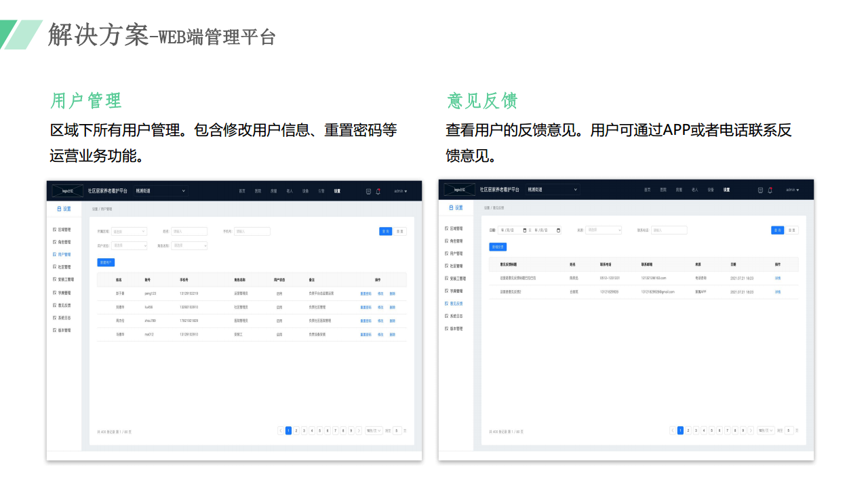Switch to 首页 tab in feedback header
Screen dimensions: 868x488
point(648,190)
